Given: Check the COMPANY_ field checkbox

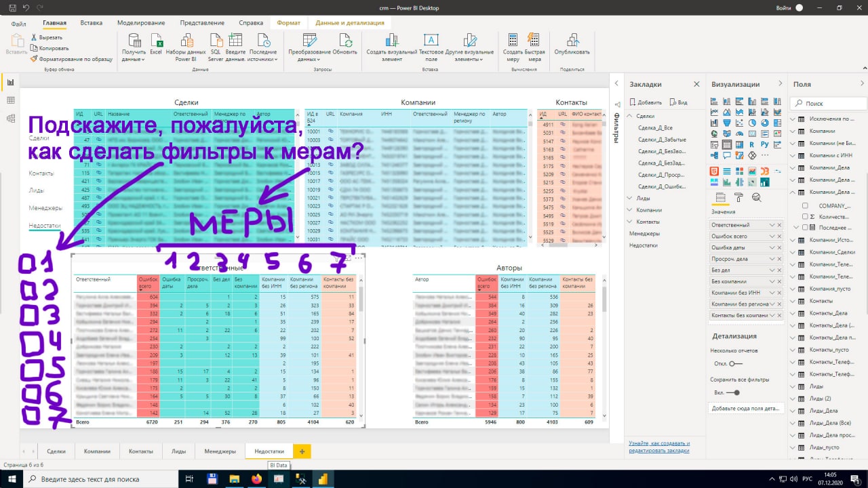Looking at the screenshot, I should pyautogui.click(x=805, y=205).
